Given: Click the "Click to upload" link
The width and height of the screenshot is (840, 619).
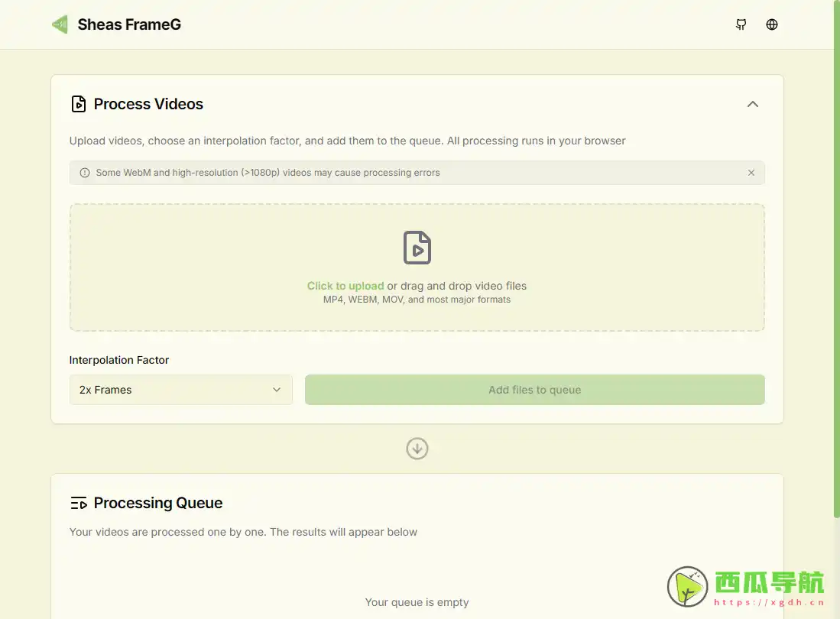Looking at the screenshot, I should coord(345,286).
